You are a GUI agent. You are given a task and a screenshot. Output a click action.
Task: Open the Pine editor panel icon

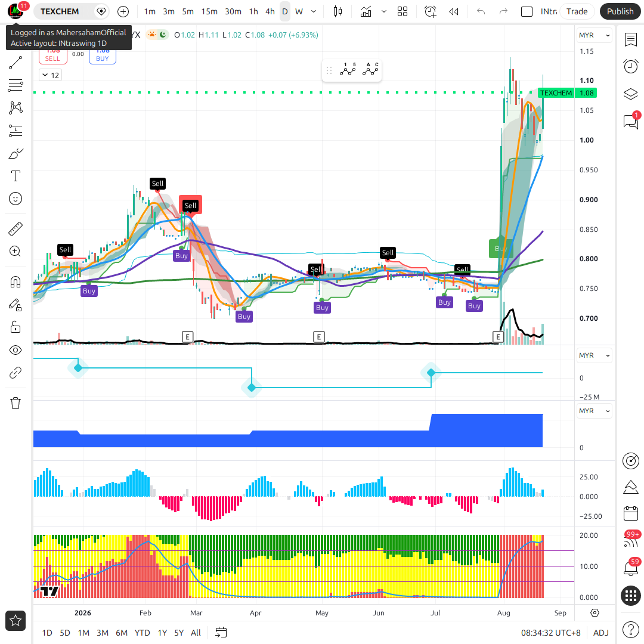pos(631,487)
